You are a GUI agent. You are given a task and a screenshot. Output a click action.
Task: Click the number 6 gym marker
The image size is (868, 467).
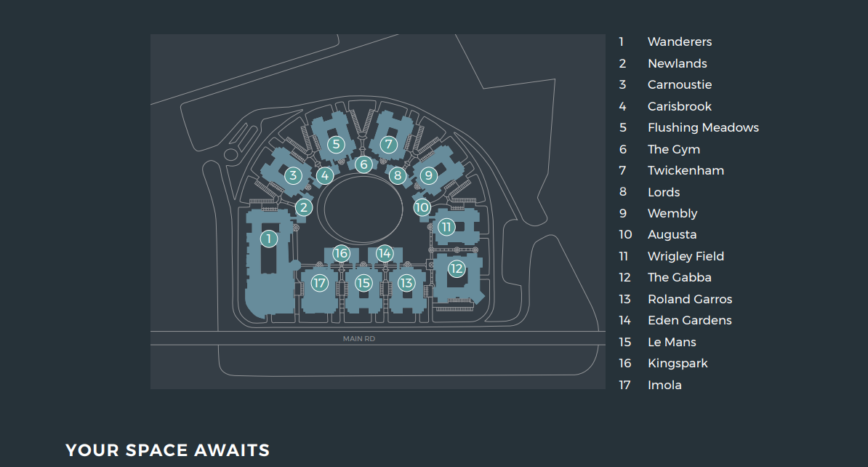364,164
